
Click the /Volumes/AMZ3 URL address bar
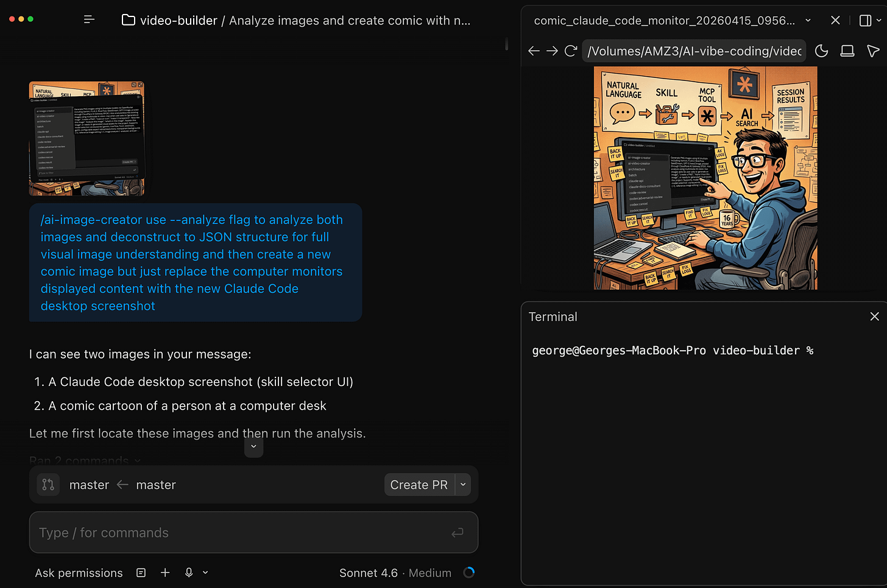[694, 51]
